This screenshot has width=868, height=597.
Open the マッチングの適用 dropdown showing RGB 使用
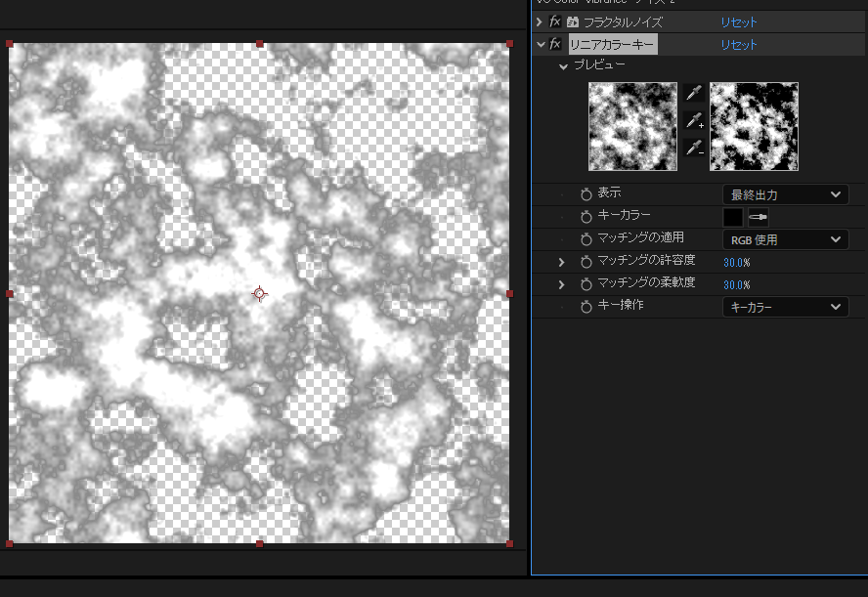785,239
